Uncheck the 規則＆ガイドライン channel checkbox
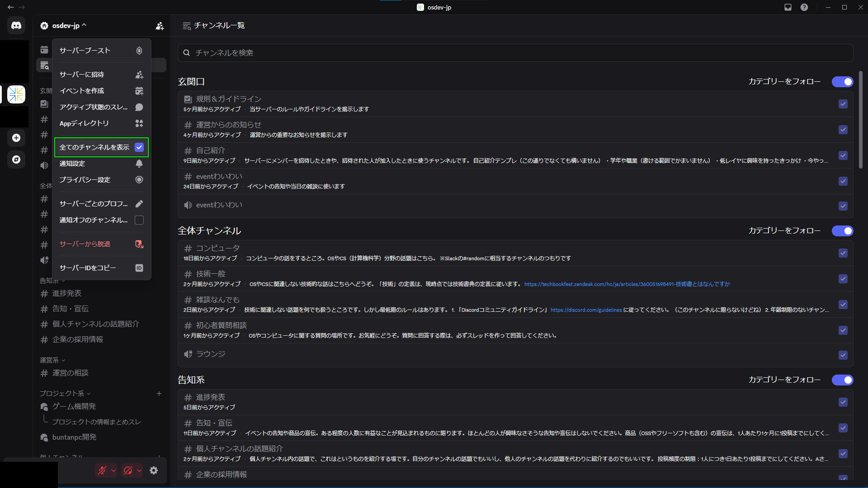Viewport: 868px width, 488px height. click(x=843, y=104)
